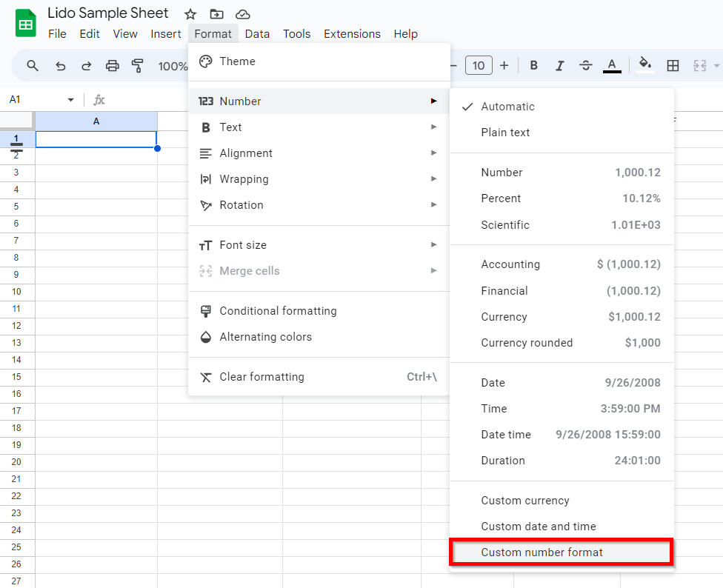The width and height of the screenshot is (723, 588).
Task: Open the Google Sheets home icon
Action: pos(26,23)
